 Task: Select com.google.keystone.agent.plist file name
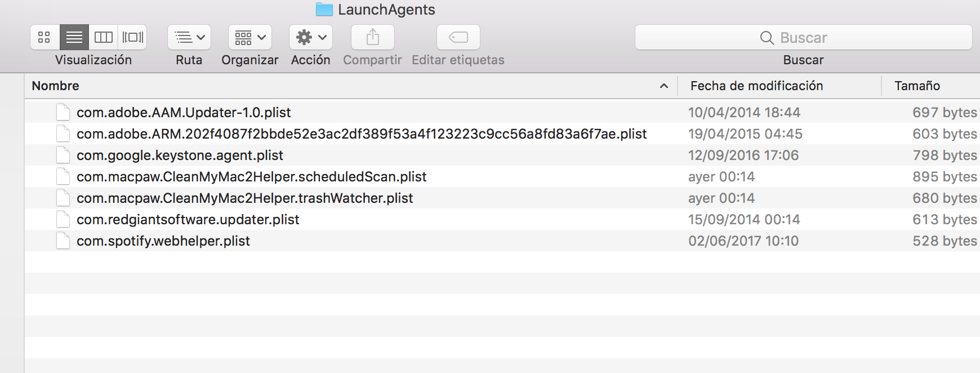[180, 155]
